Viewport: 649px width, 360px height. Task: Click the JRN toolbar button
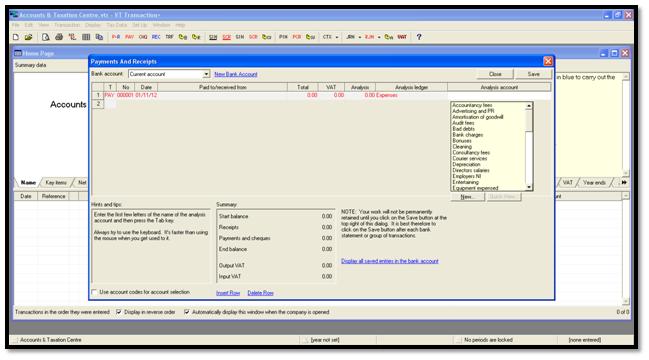(x=351, y=37)
